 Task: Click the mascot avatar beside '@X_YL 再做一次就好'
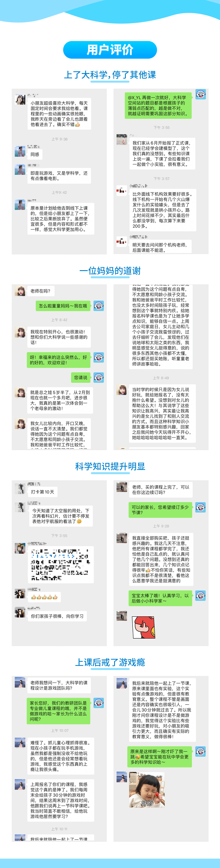click(200, 94)
